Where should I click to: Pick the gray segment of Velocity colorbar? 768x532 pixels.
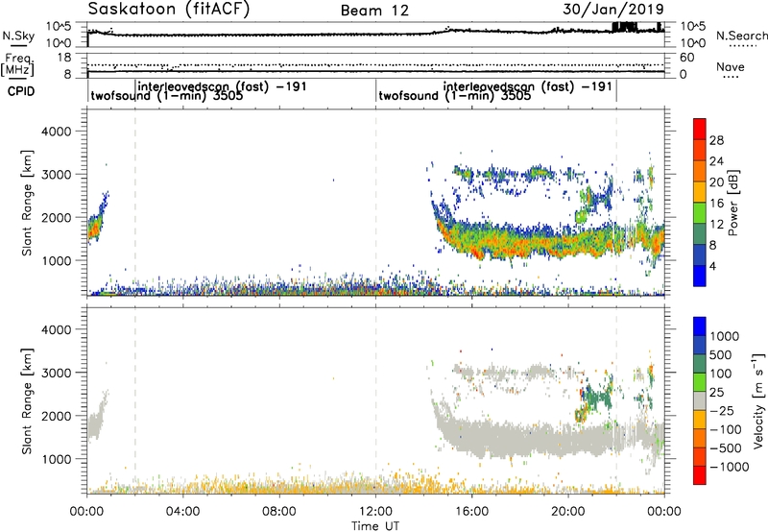tap(700, 401)
